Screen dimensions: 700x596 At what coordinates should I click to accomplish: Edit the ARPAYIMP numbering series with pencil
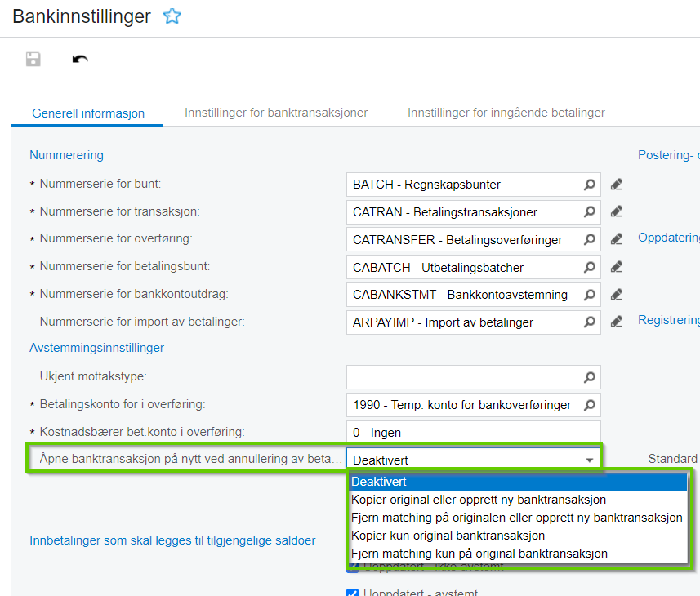(x=617, y=322)
